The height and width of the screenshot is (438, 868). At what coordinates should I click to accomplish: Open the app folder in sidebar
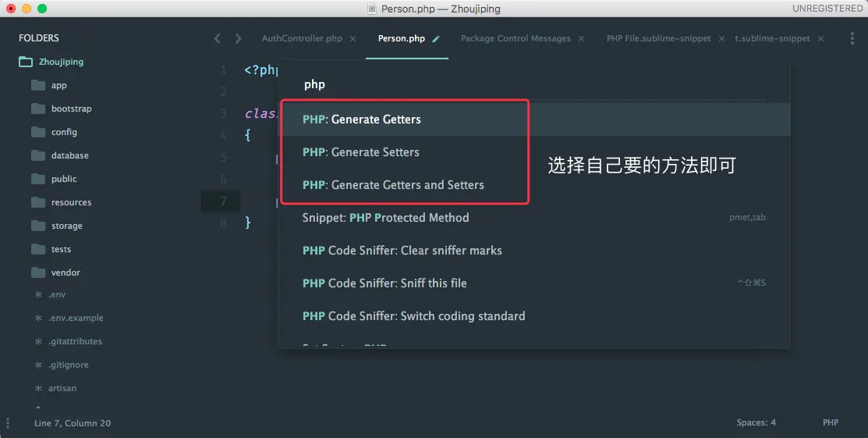58,85
